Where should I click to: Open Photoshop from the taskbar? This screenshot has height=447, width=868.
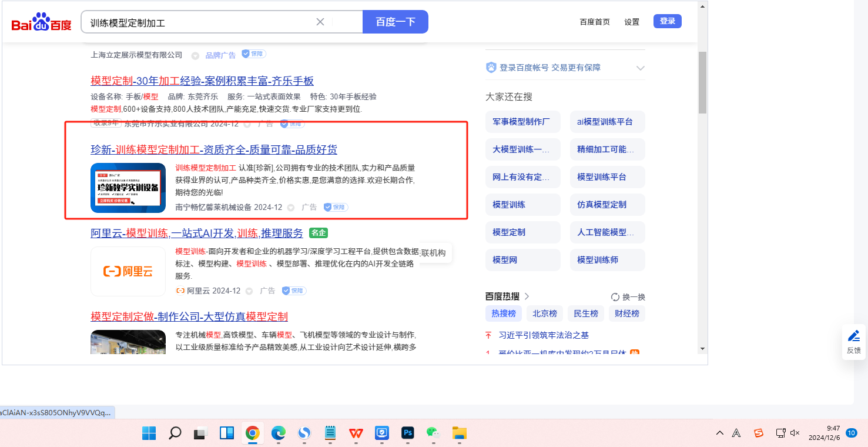(x=407, y=433)
